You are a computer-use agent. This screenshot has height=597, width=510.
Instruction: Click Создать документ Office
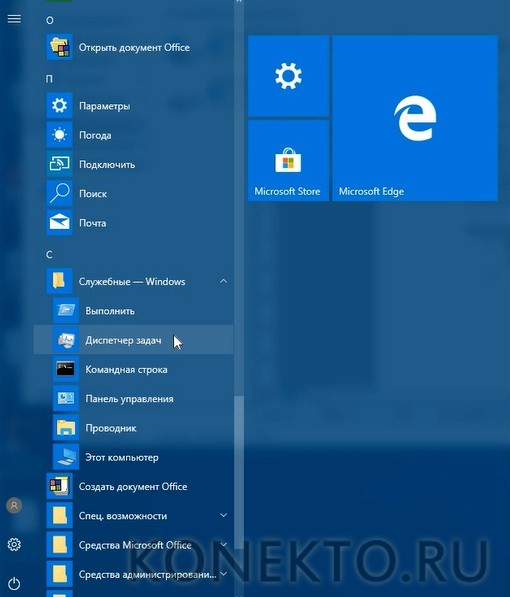tap(133, 487)
